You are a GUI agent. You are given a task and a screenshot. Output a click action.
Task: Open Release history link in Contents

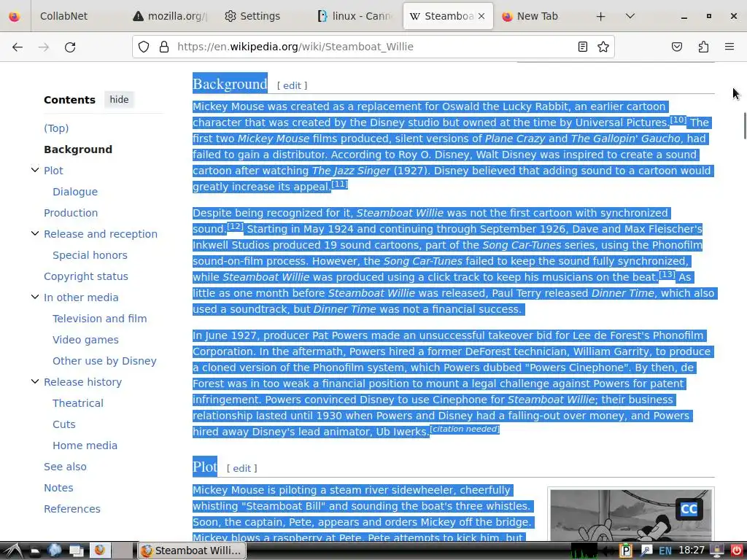pos(83,382)
